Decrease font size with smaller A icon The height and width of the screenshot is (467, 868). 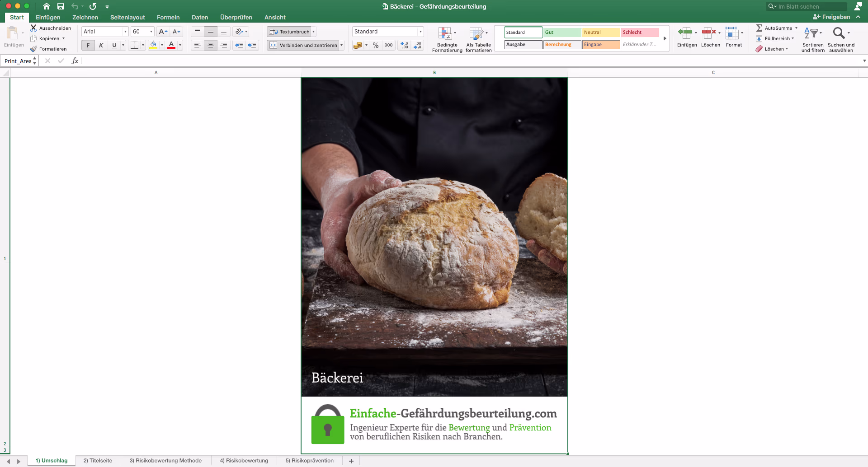click(177, 32)
